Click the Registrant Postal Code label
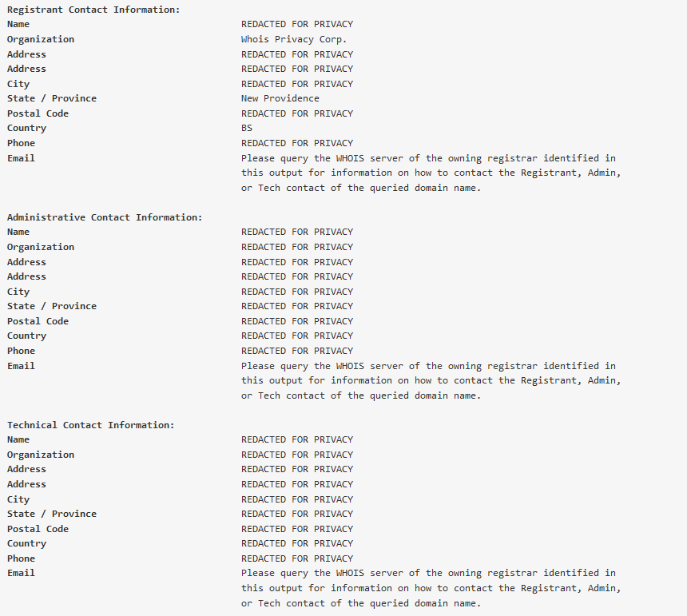Viewport: 687px width, 616px height. pyautogui.click(x=38, y=113)
